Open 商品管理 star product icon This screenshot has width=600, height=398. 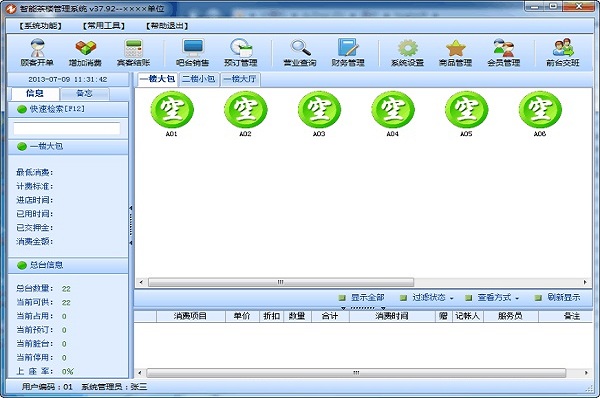(455, 52)
